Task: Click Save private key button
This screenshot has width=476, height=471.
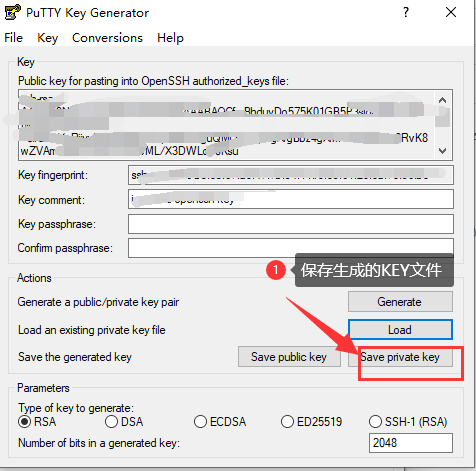Action: point(400,357)
